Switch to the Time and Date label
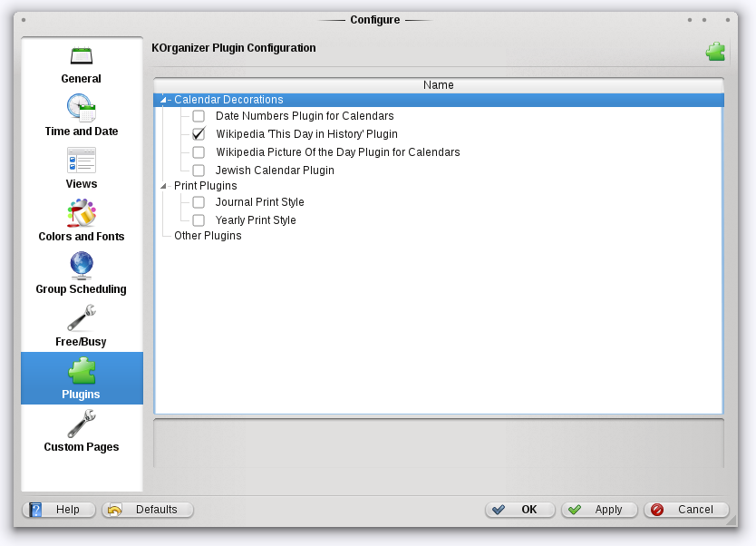This screenshot has width=756, height=546. coord(82,132)
